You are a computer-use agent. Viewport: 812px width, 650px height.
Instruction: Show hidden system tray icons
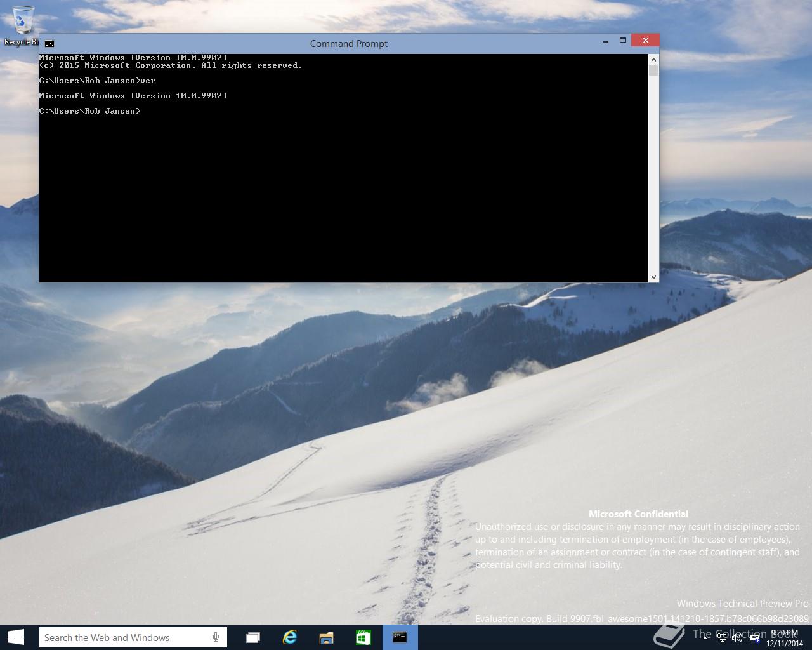(x=705, y=638)
